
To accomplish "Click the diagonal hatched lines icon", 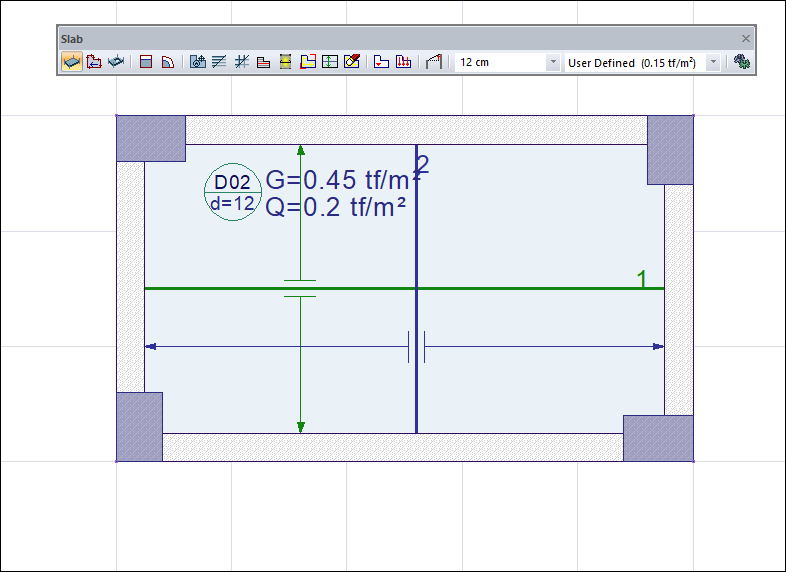I will point(219,62).
